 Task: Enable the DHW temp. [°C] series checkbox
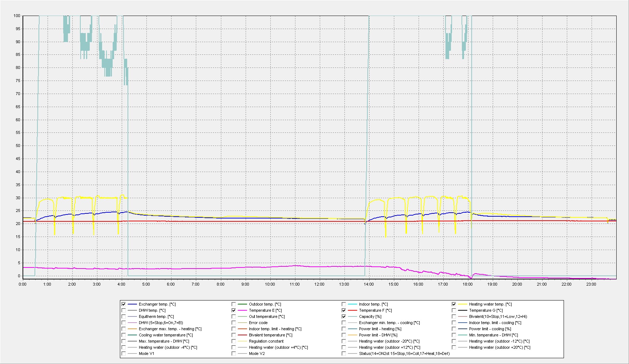click(x=124, y=310)
